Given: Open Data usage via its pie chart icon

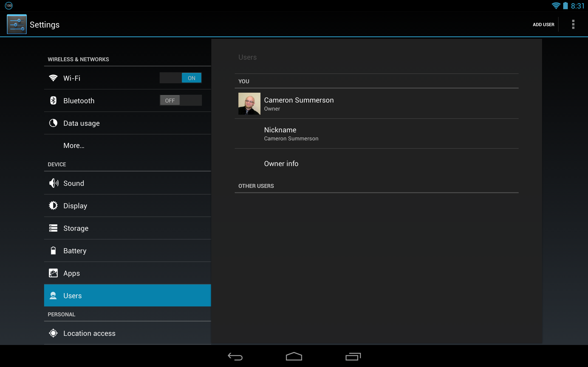Looking at the screenshot, I should (53, 123).
